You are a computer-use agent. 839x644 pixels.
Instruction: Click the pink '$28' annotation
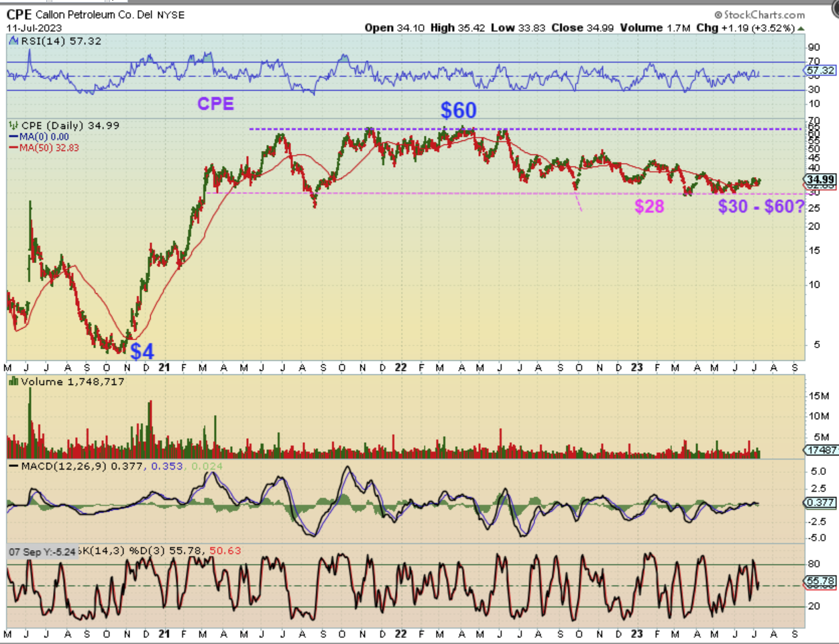pos(649,206)
